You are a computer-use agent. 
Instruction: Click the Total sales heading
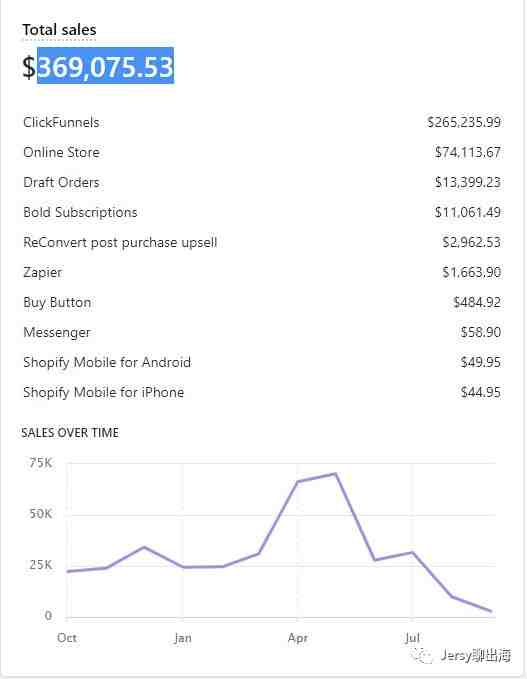59,29
